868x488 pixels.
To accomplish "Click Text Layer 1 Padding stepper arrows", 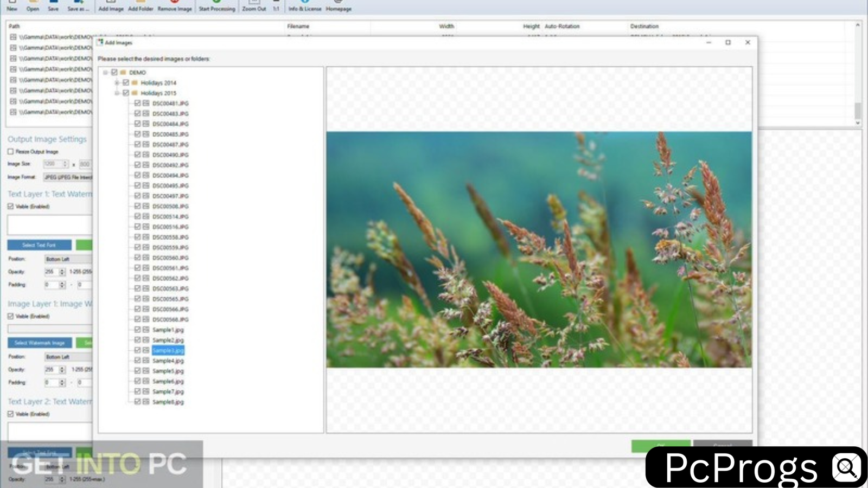I will pyautogui.click(x=62, y=285).
